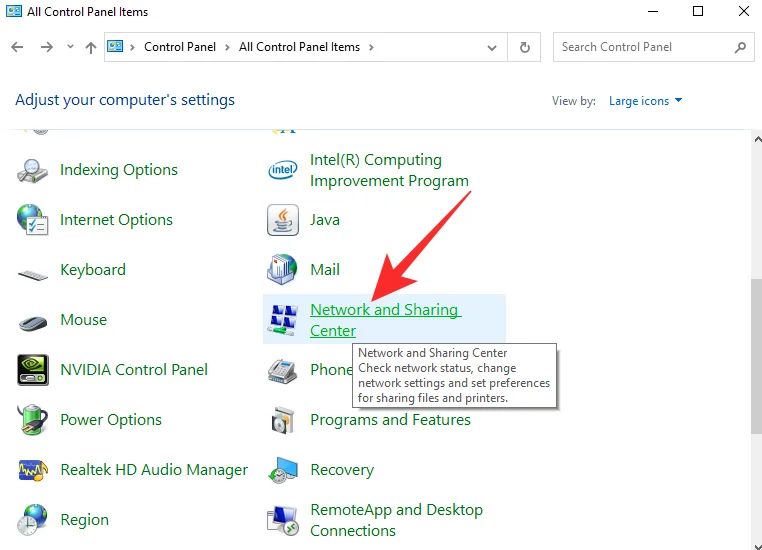
Task: Expand chevron after All Control Panel Items
Action: click(371, 47)
